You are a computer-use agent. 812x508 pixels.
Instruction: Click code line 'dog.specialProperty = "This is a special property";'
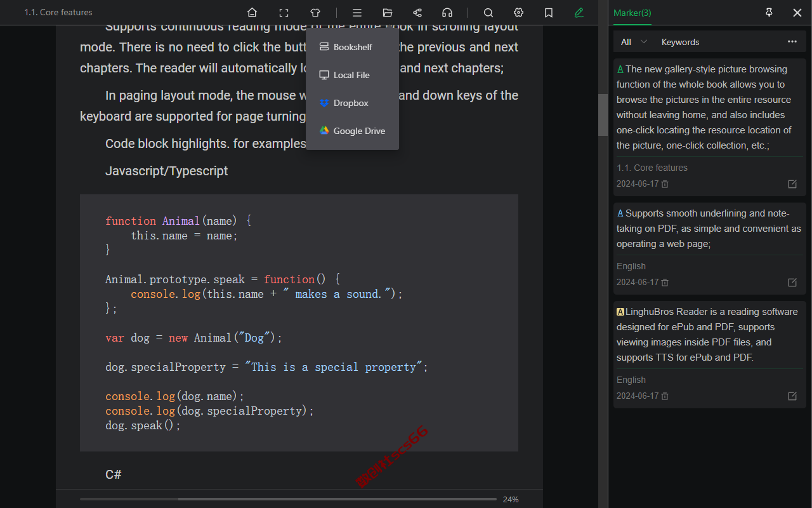pyautogui.click(x=266, y=367)
